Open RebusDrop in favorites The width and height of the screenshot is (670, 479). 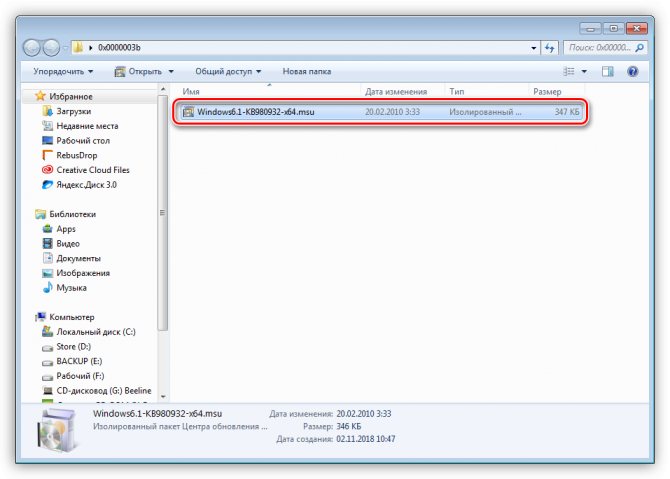(x=77, y=155)
